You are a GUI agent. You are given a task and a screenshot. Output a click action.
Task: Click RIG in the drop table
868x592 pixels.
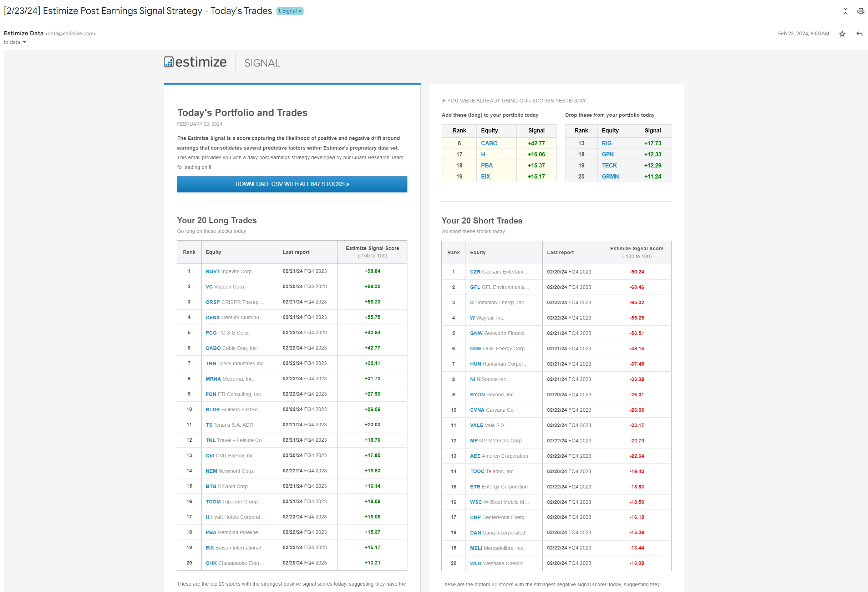[606, 143]
